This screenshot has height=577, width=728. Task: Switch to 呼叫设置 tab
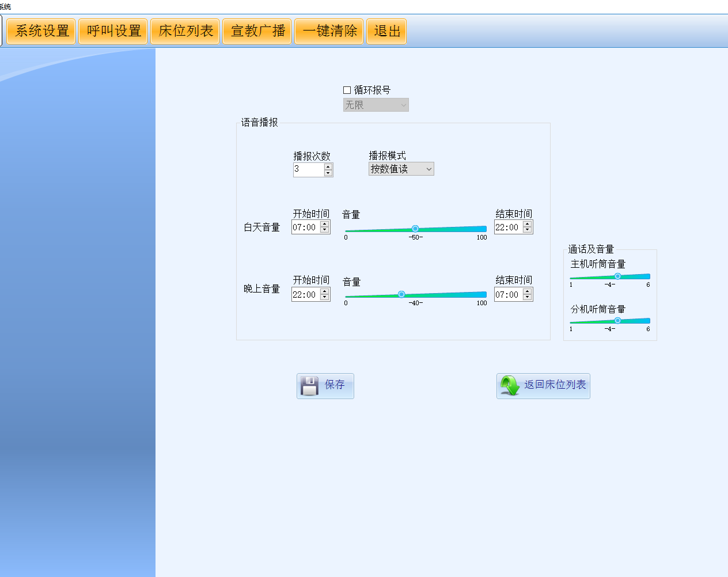pos(113,31)
